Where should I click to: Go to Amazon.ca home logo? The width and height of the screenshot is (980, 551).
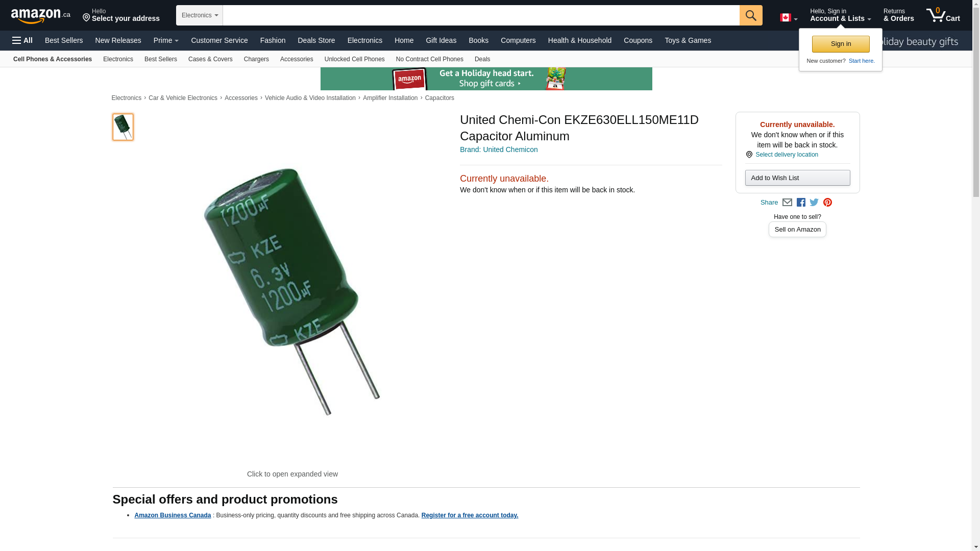click(41, 16)
